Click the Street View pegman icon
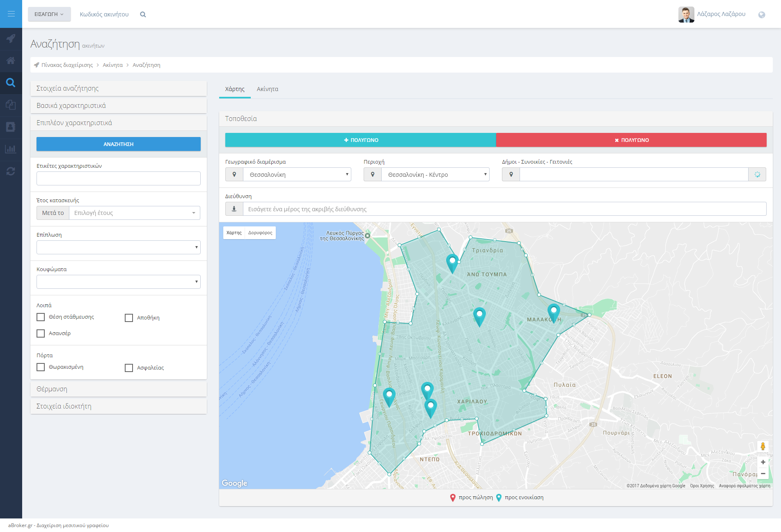 (763, 446)
